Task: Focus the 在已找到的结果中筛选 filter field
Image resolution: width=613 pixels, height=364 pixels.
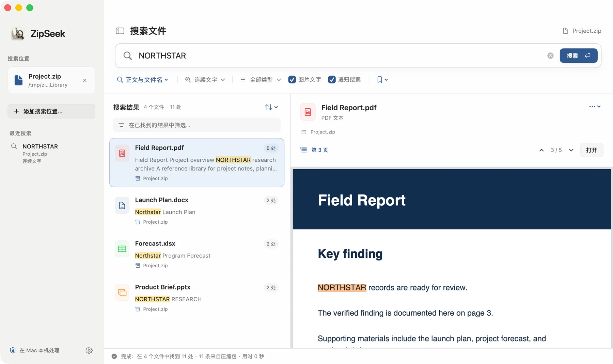Action: [197, 125]
